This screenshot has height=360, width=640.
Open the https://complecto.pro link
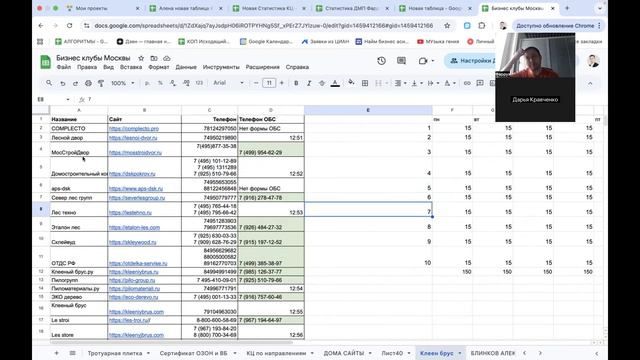134,129
